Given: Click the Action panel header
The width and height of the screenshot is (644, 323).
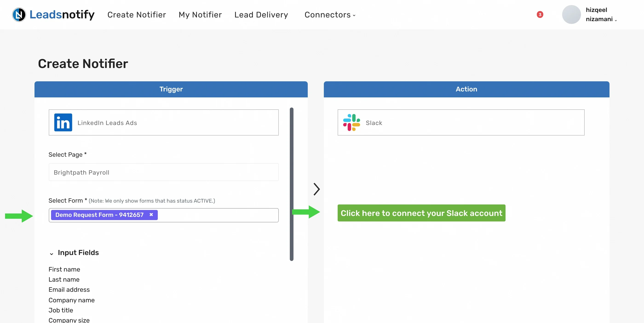Looking at the screenshot, I should click(466, 89).
